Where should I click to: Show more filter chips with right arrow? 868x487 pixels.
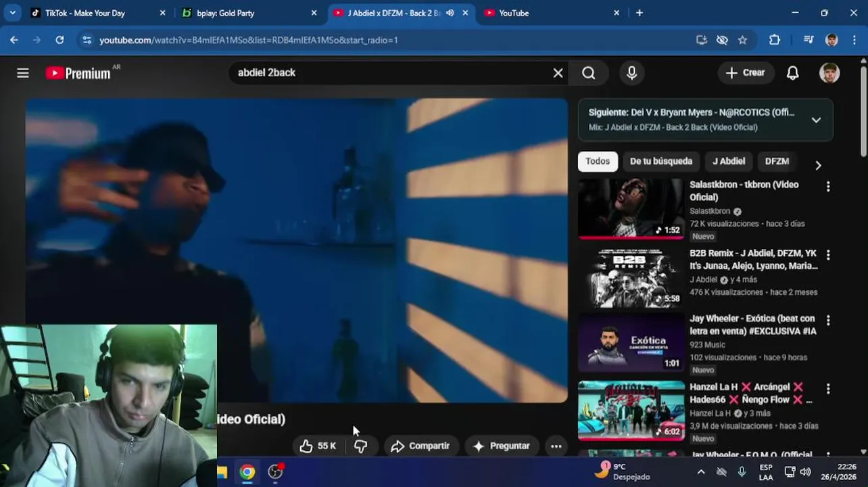pyautogui.click(x=818, y=165)
